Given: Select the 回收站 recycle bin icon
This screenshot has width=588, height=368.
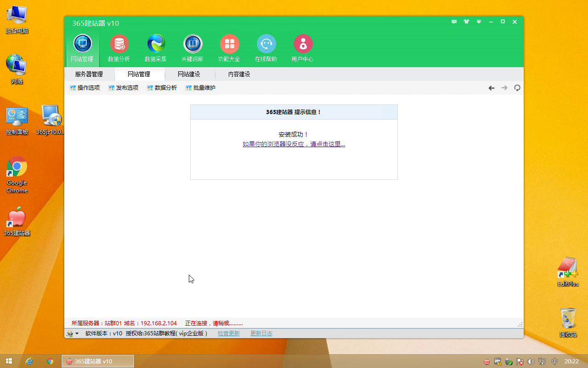Looking at the screenshot, I should 568,322.
